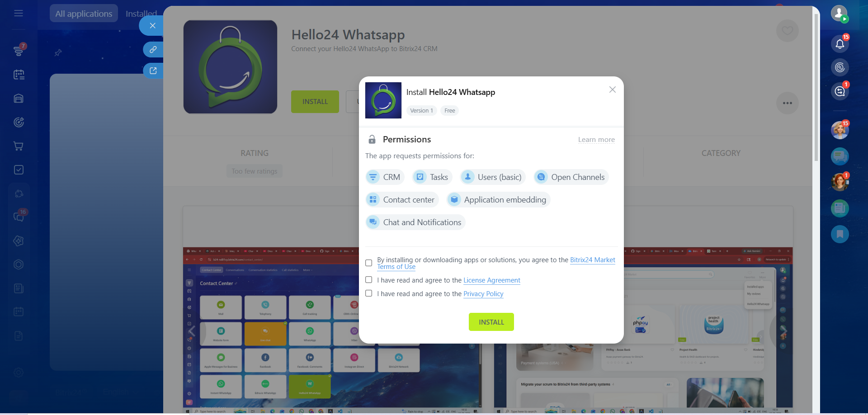
Task: Open the shopping cart icon in sidebar
Action: click(19, 146)
